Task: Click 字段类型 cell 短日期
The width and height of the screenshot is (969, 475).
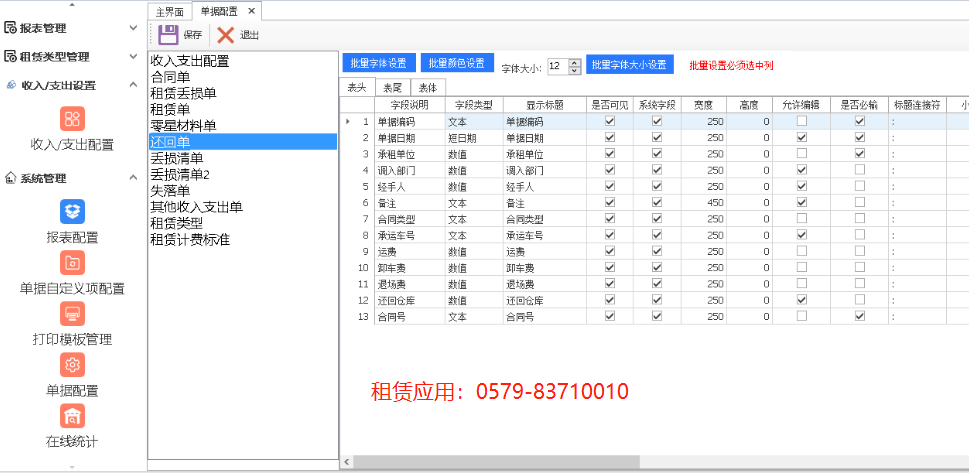Action: (x=474, y=137)
